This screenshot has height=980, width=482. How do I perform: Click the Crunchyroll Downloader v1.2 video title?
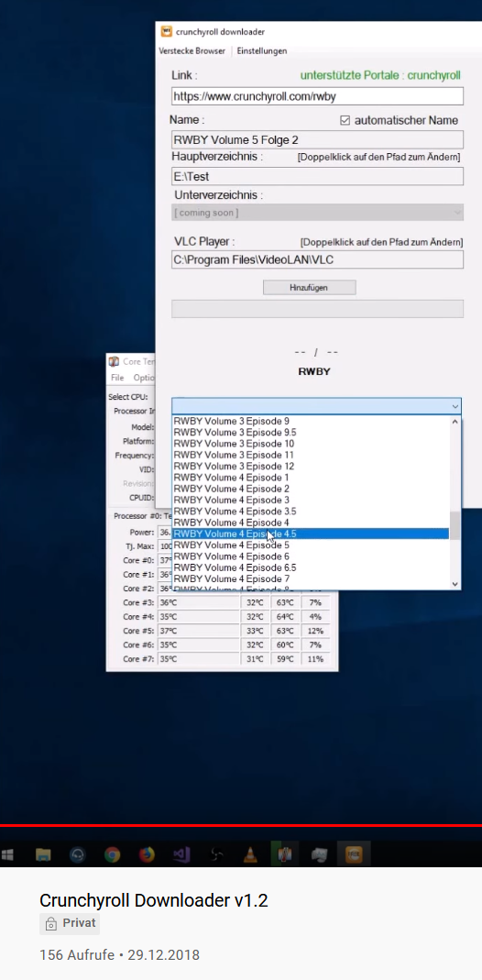[154, 900]
